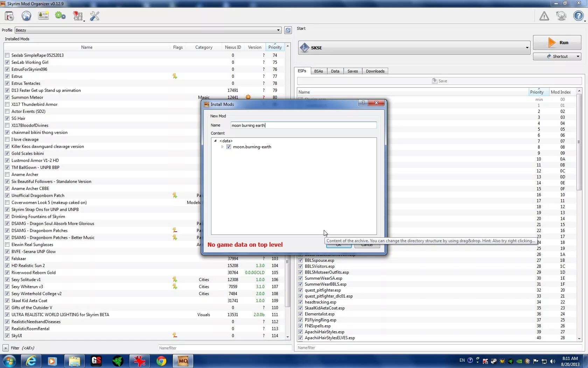588x368 pixels.
Task: Open the Data tab
Action: [335, 71]
